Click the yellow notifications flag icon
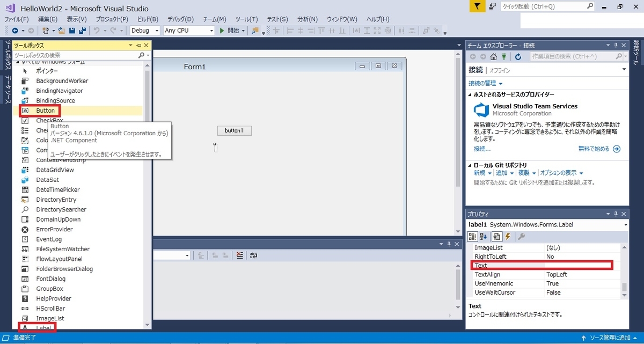This screenshot has height=344, width=644. click(478, 6)
